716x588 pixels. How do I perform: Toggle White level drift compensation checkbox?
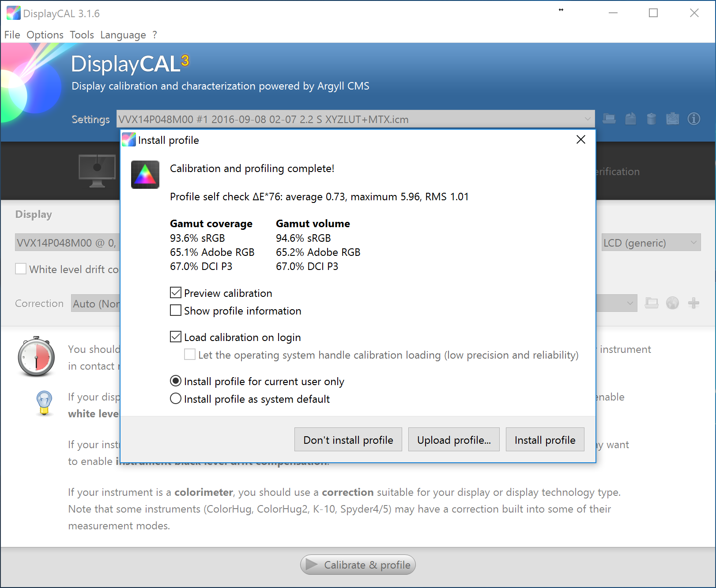point(21,269)
